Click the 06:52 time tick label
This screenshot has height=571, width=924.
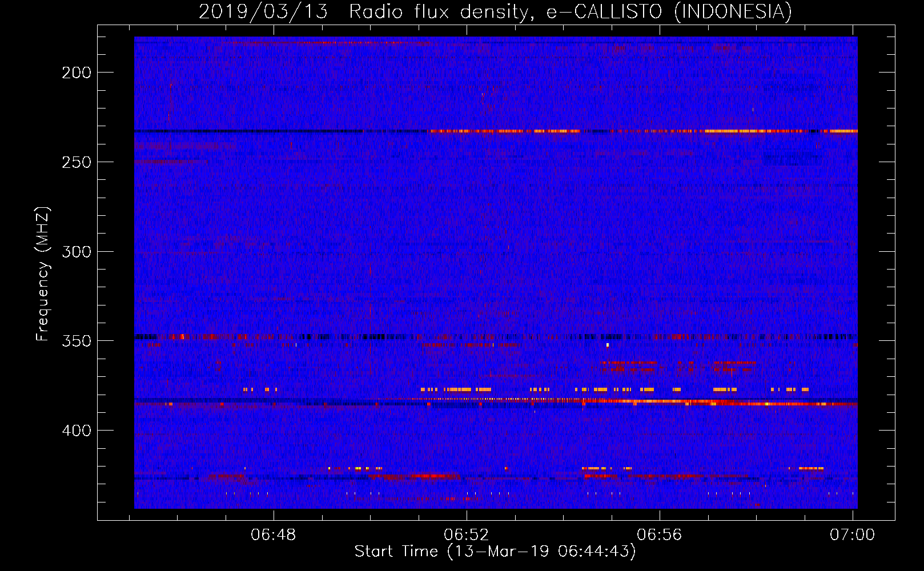click(467, 535)
